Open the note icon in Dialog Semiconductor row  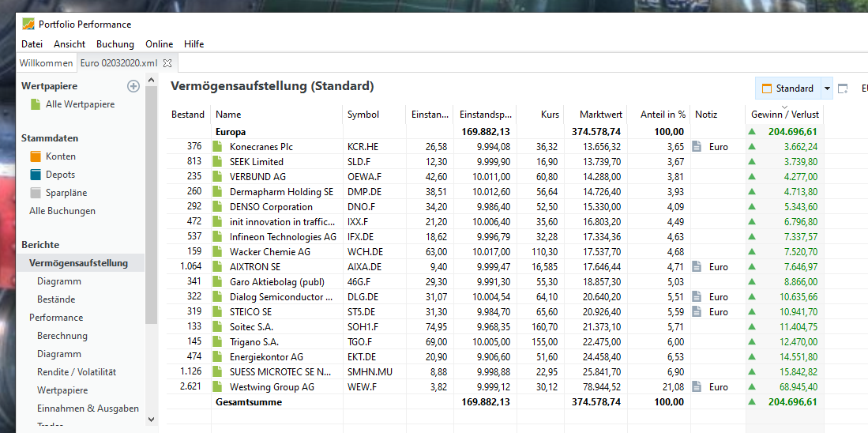(697, 297)
